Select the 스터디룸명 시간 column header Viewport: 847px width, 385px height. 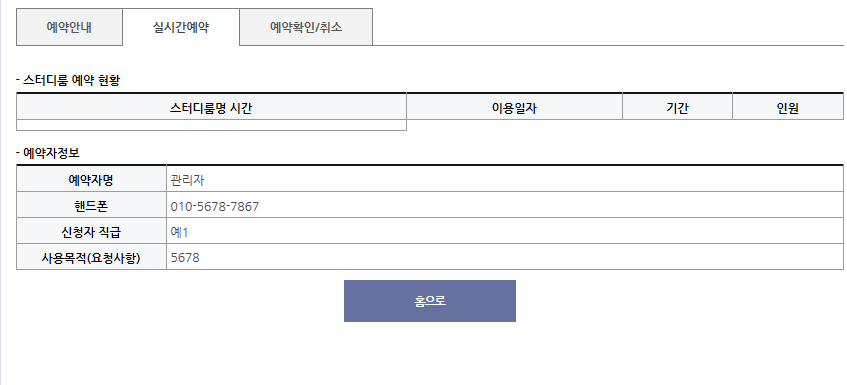pyautogui.click(x=211, y=109)
